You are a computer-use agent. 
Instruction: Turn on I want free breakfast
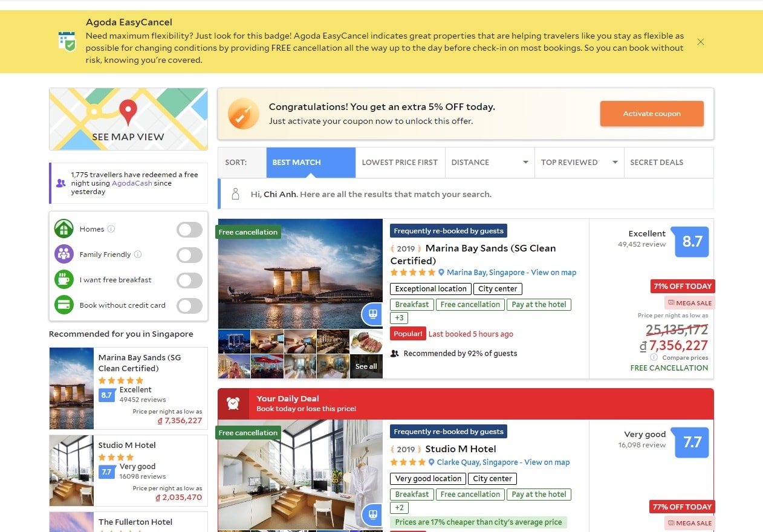point(189,280)
